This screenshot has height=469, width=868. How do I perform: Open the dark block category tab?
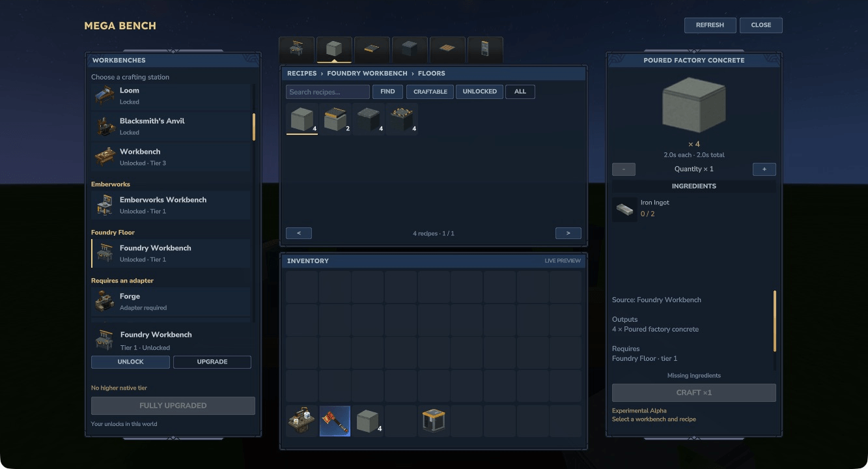coord(410,50)
